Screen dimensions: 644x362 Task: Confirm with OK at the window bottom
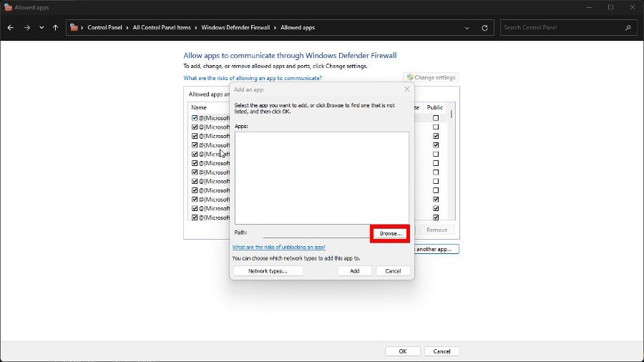402,351
